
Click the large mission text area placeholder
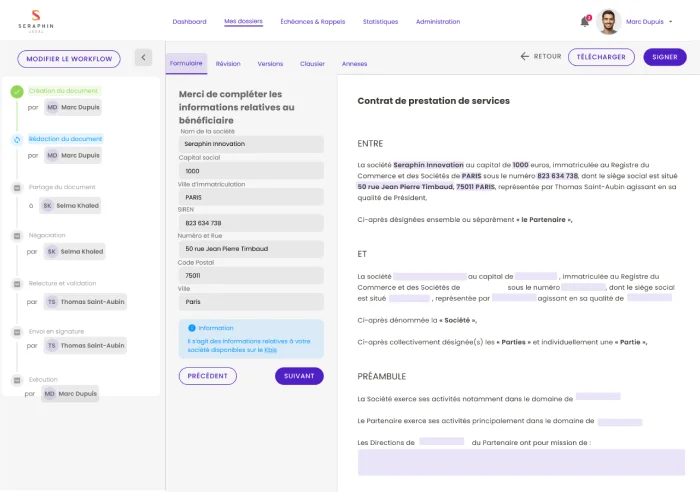click(x=521, y=462)
